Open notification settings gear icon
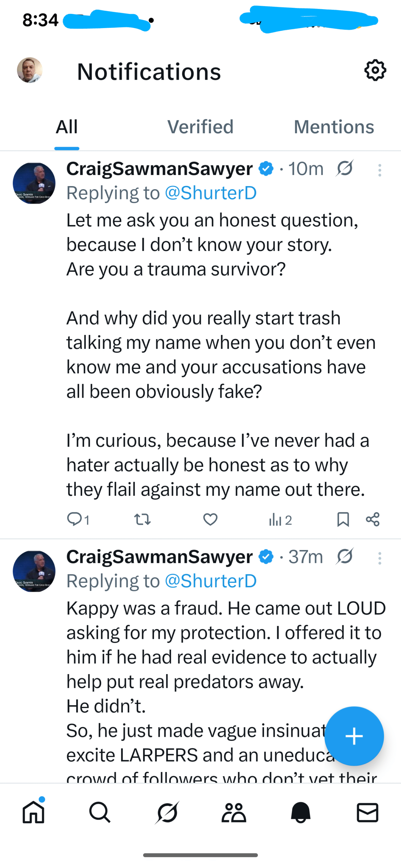The image size is (401, 868). click(375, 70)
